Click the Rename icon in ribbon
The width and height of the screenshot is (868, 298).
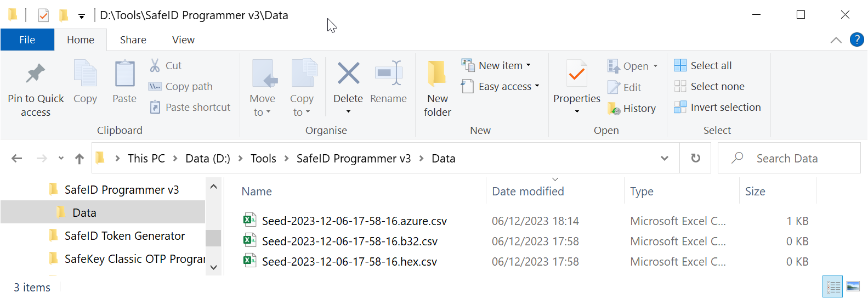click(x=389, y=74)
